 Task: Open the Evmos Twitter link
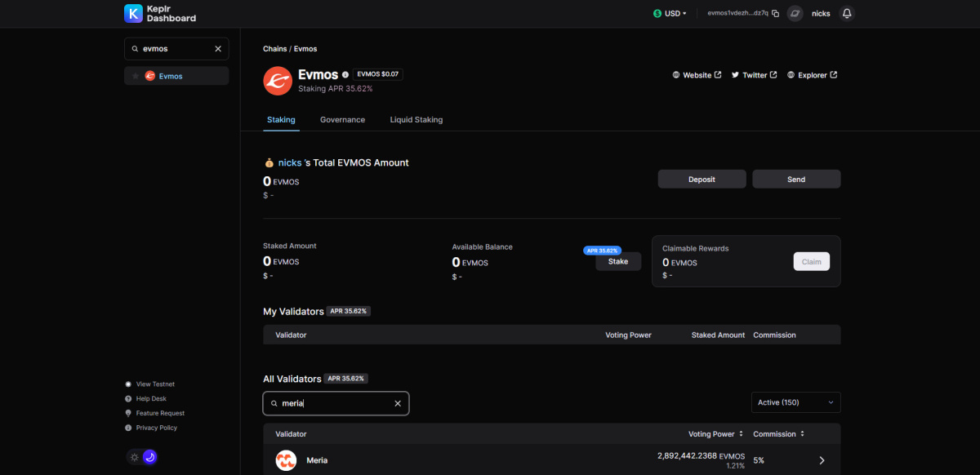[754, 75]
